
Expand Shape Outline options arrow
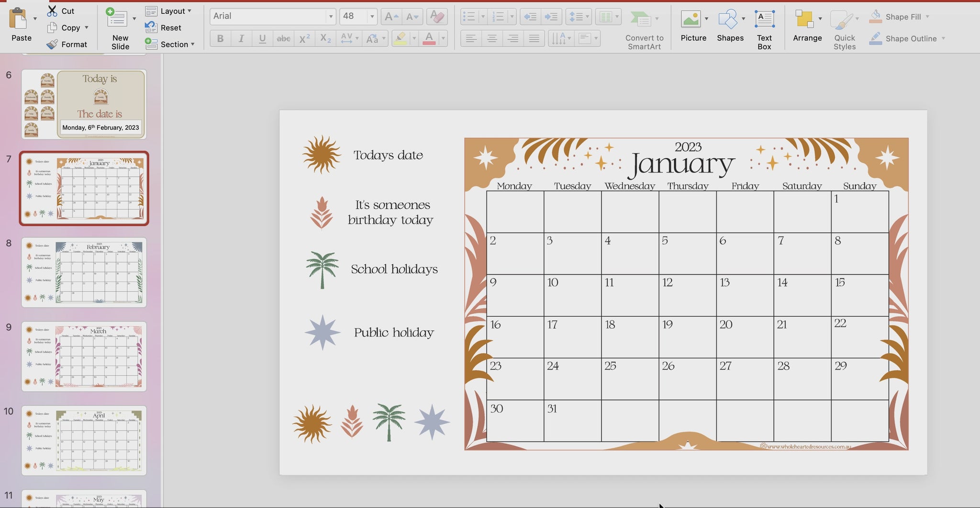click(x=943, y=38)
